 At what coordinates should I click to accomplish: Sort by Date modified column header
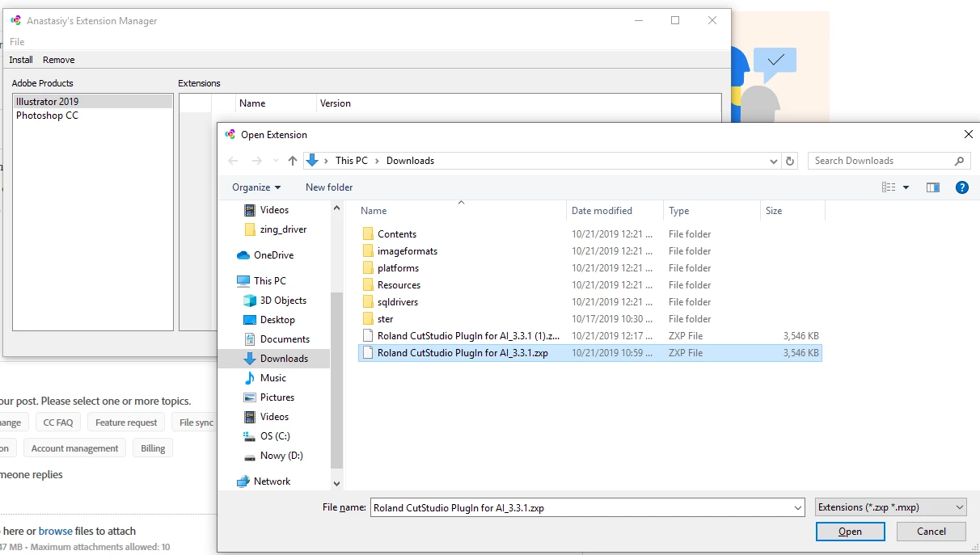tap(615, 211)
